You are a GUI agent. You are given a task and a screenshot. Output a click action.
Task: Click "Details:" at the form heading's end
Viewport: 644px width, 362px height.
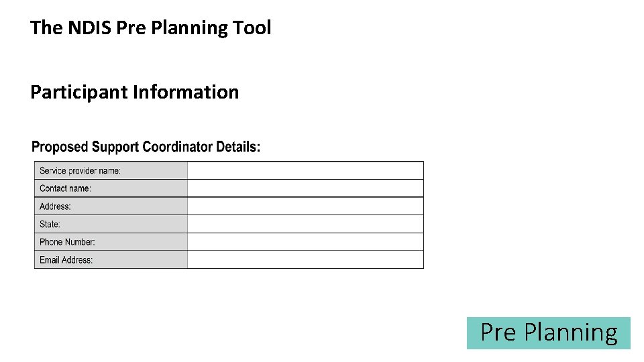(238, 147)
